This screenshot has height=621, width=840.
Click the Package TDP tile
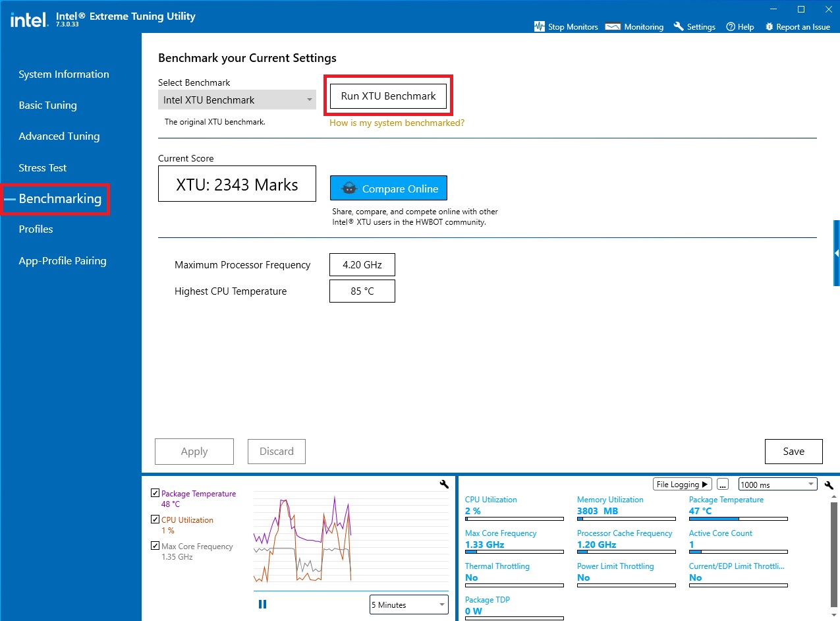515,608
